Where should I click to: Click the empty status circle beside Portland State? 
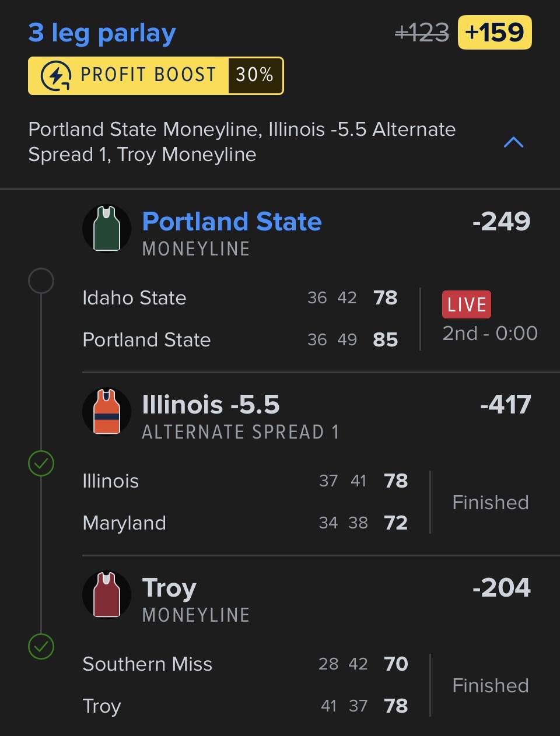pyautogui.click(x=41, y=281)
